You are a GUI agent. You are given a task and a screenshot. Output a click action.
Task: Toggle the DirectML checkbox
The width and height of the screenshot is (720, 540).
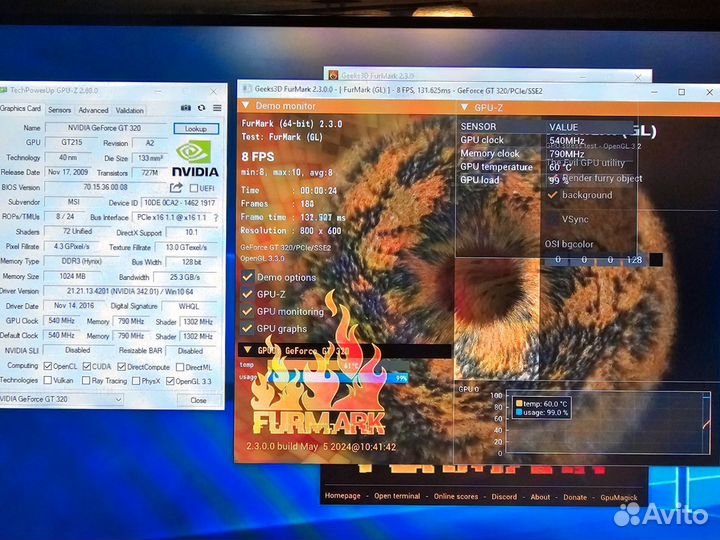pyautogui.click(x=180, y=367)
